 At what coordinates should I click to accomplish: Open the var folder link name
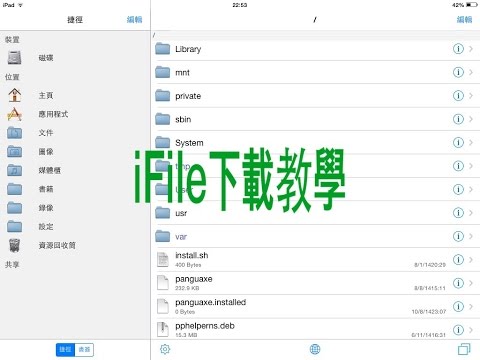tap(181, 237)
